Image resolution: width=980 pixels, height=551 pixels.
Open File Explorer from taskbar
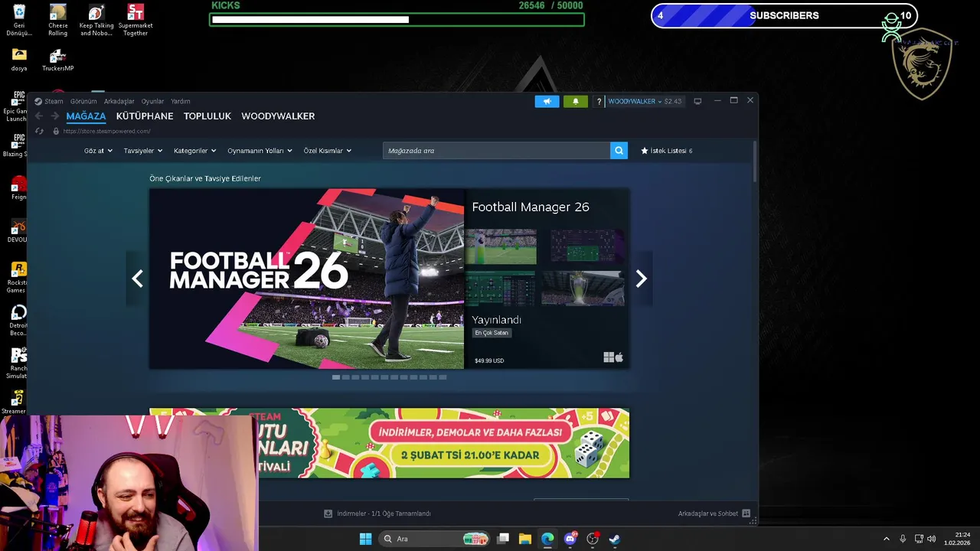tap(525, 539)
